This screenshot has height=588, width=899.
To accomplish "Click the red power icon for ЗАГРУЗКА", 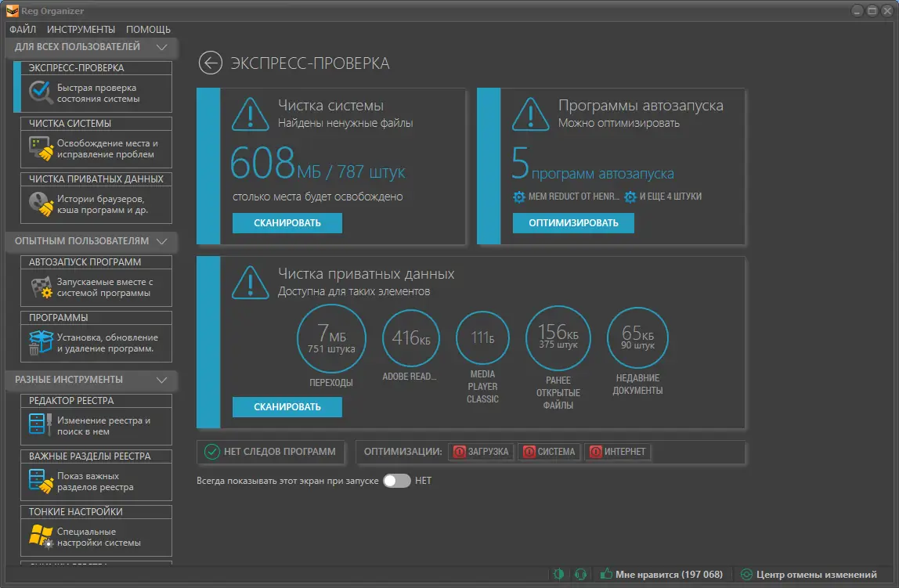I will 459,452.
